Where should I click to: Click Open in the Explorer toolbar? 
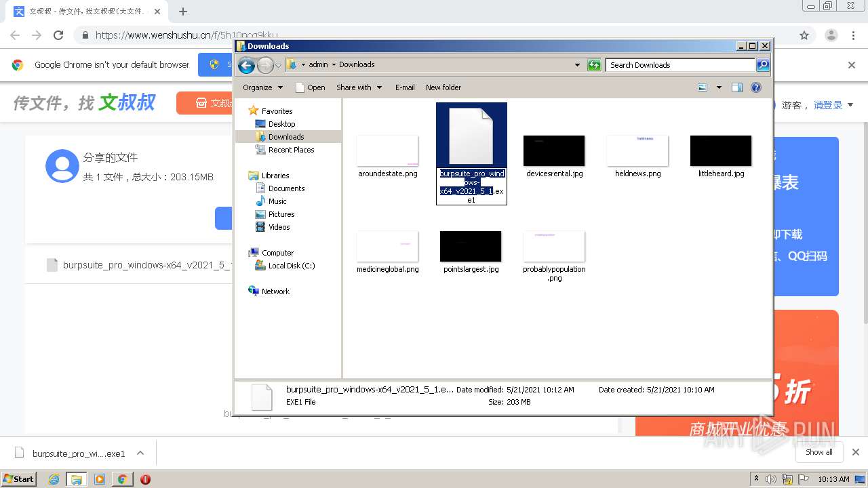(311, 87)
